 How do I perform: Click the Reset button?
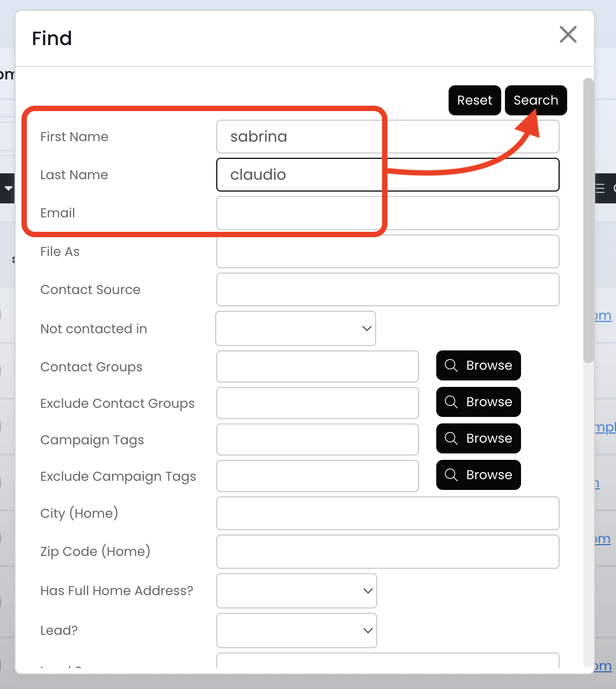474,100
